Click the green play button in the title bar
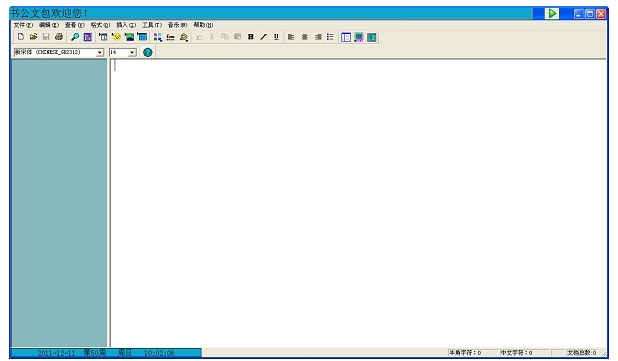This screenshot has height=361, width=618. click(552, 14)
